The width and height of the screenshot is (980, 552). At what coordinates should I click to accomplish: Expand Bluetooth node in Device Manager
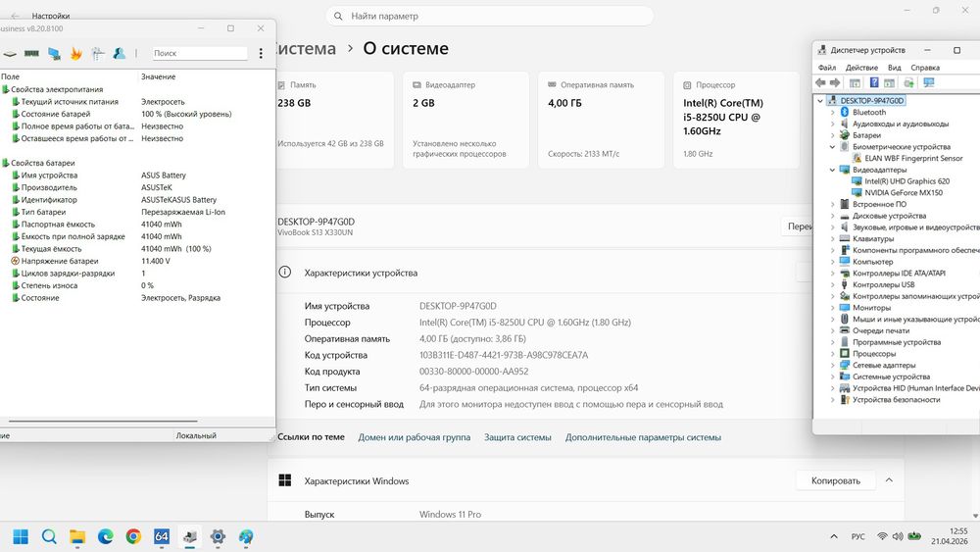(x=832, y=112)
